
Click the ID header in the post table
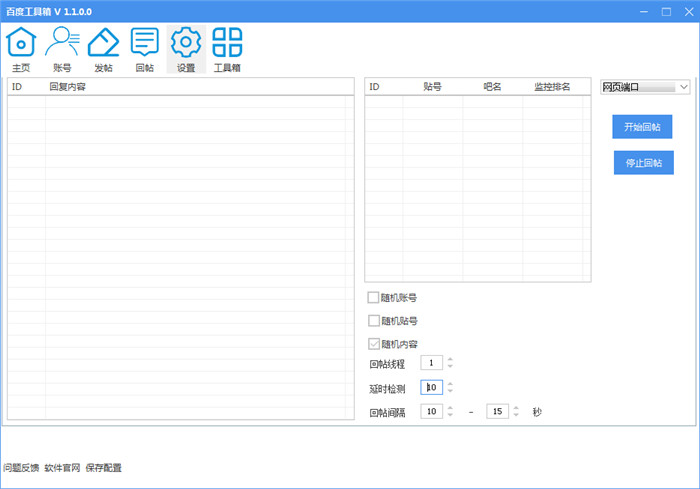[375, 87]
